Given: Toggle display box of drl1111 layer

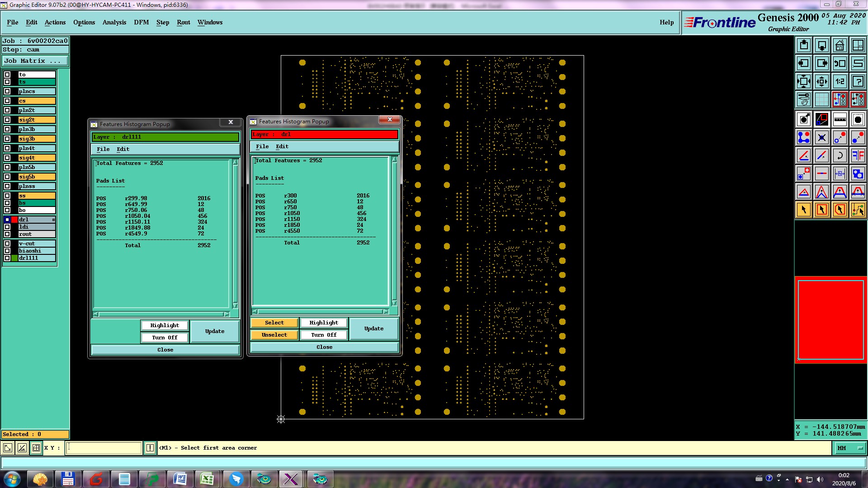Looking at the screenshot, I should [x=7, y=258].
